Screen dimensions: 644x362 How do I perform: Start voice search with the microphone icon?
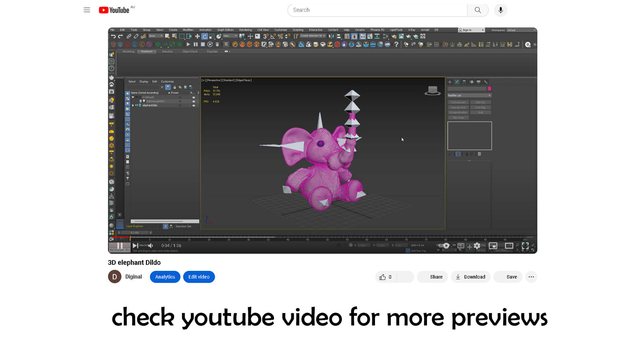click(500, 10)
